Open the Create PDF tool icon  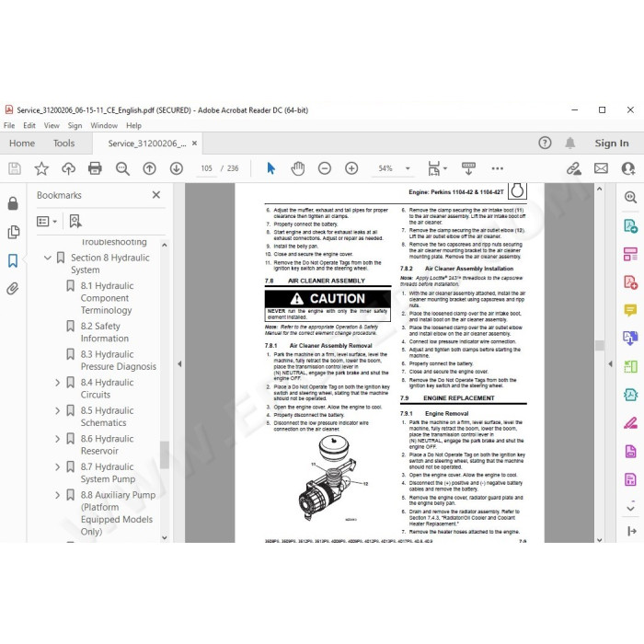(x=630, y=282)
